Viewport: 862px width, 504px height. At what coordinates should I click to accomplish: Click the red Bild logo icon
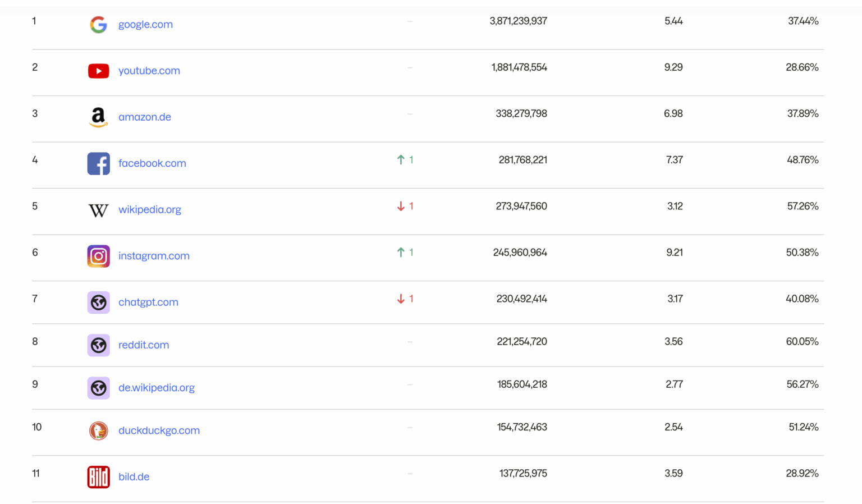click(98, 477)
